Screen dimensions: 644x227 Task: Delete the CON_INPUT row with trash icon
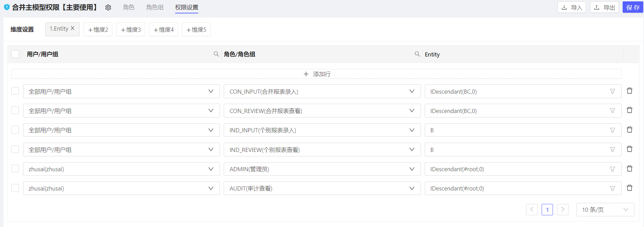coord(630,91)
